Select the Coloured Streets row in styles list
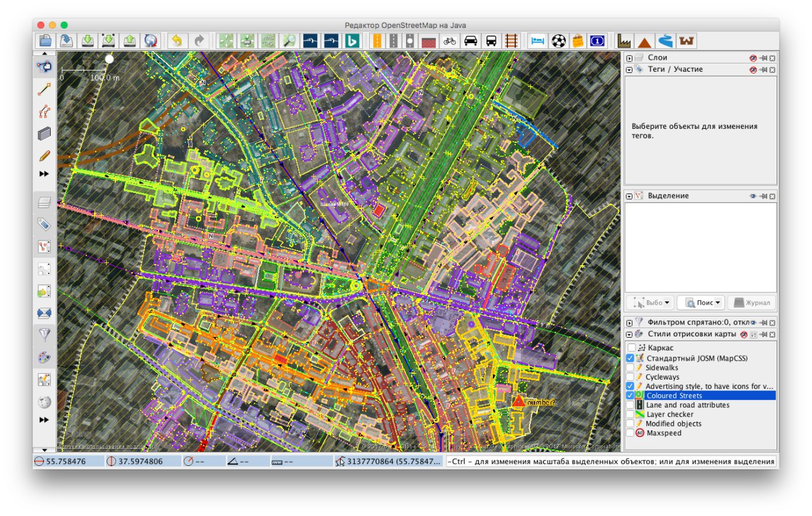Image resolution: width=812 pixels, height=516 pixels. (701, 395)
